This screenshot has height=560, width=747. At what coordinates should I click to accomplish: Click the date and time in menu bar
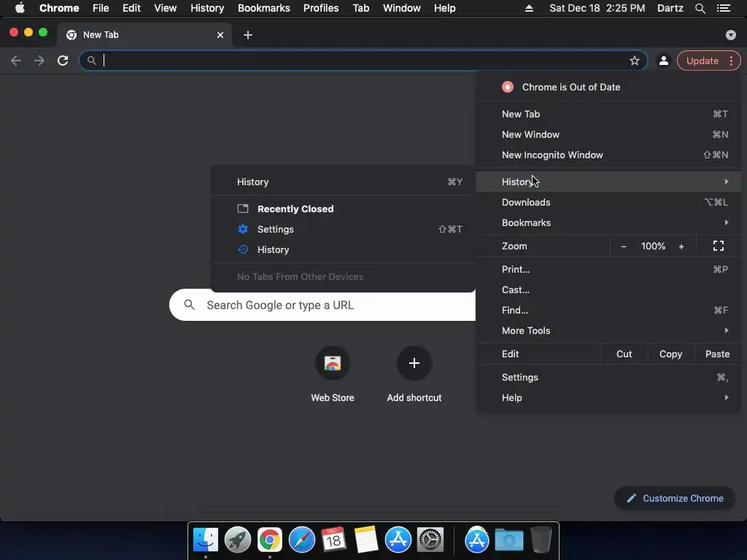coord(597,8)
